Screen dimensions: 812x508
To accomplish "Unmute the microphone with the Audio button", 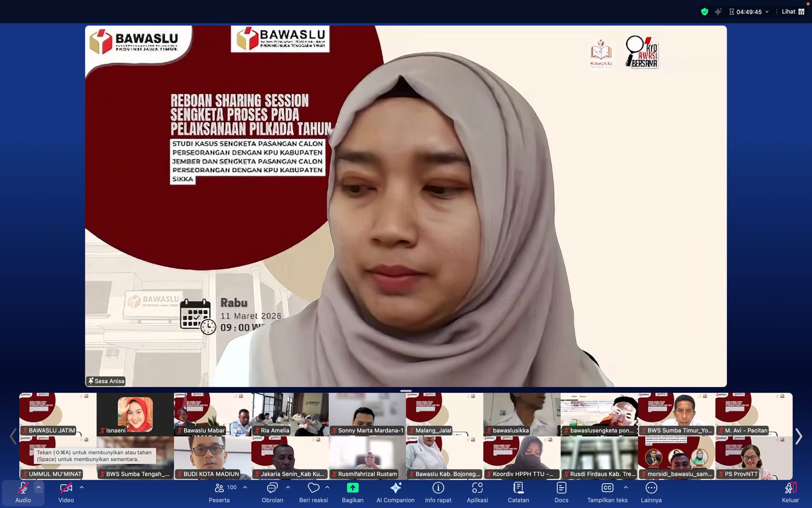I will pyautogui.click(x=23, y=493).
